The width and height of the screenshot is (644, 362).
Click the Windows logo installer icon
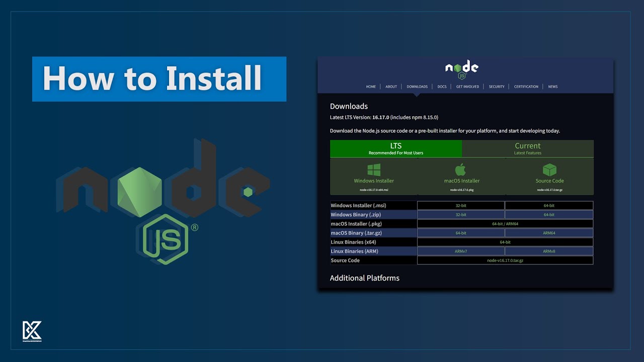pyautogui.click(x=374, y=169)
